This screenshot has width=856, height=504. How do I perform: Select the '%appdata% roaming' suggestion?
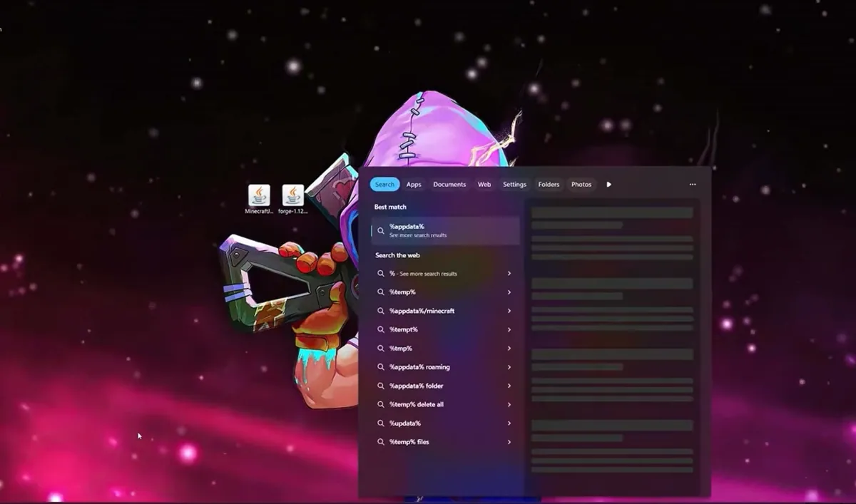pyautogui.click(x=445, y=367)
